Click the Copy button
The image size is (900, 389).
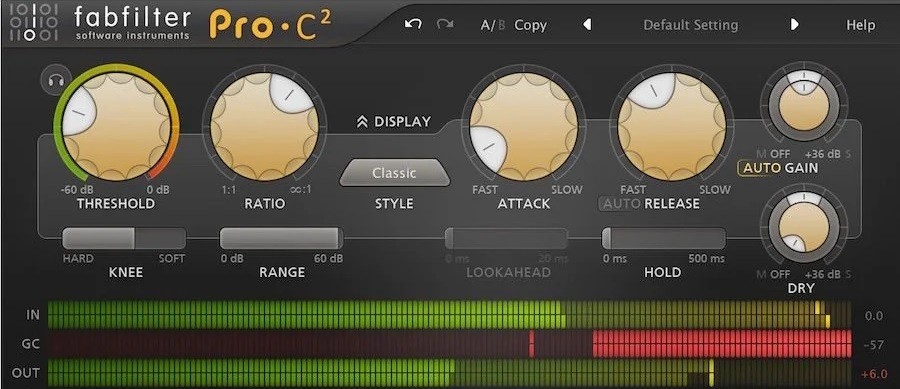[x=530, y=25]
